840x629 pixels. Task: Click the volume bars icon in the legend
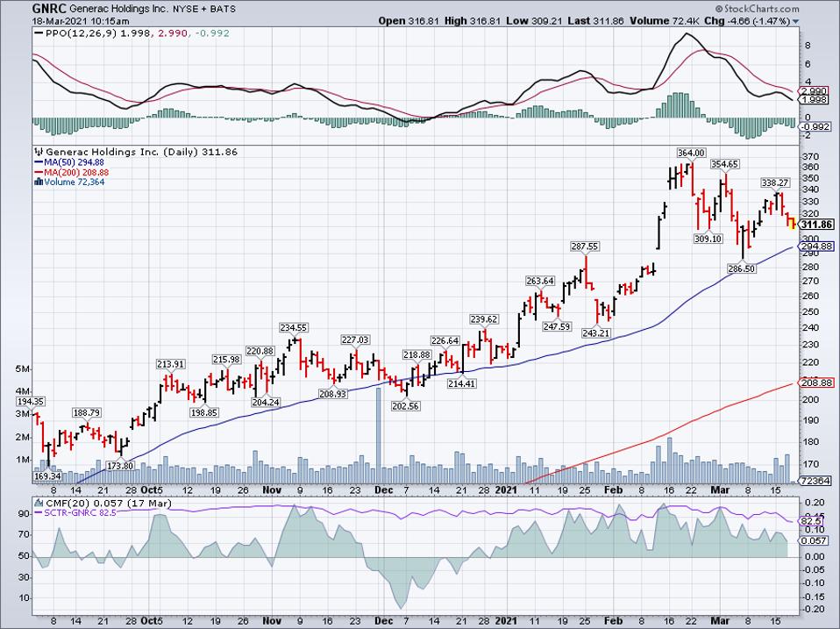(x=38, y=182)
